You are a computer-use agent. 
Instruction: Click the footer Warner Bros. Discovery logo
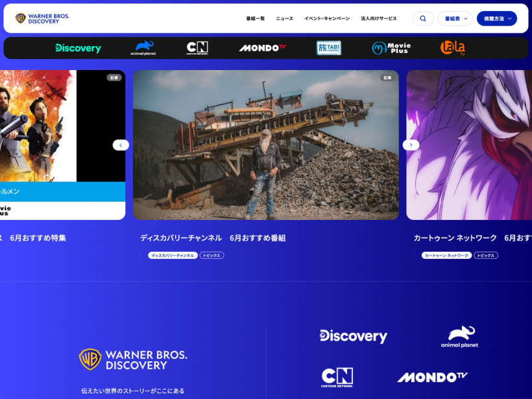[x=133, y=359]
